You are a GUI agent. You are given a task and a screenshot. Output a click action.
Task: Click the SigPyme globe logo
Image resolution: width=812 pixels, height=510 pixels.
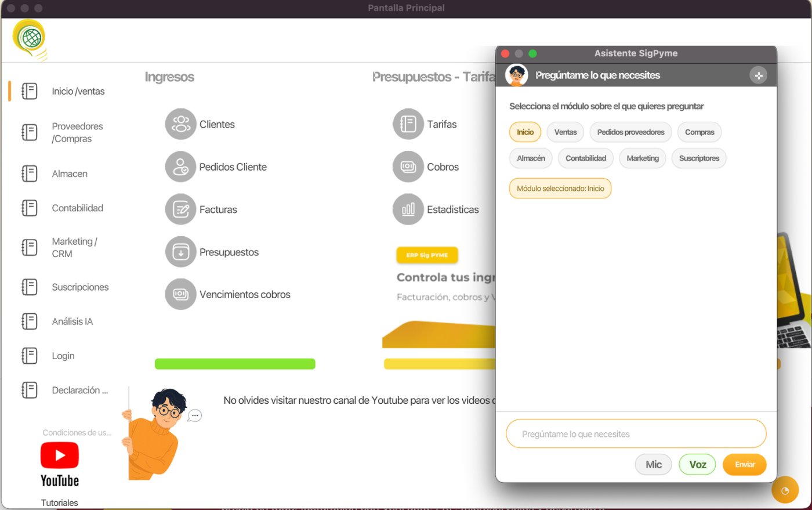pyautogui.click(x=30, y=39)
